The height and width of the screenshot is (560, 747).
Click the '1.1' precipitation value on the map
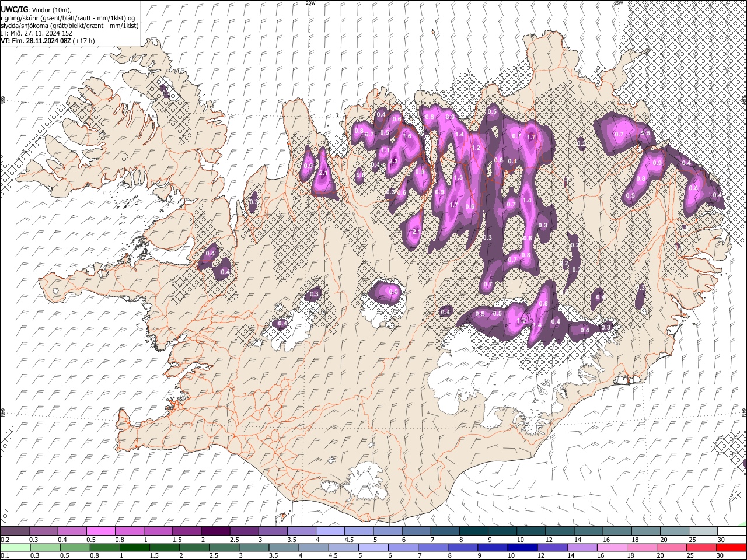point(385,150)
